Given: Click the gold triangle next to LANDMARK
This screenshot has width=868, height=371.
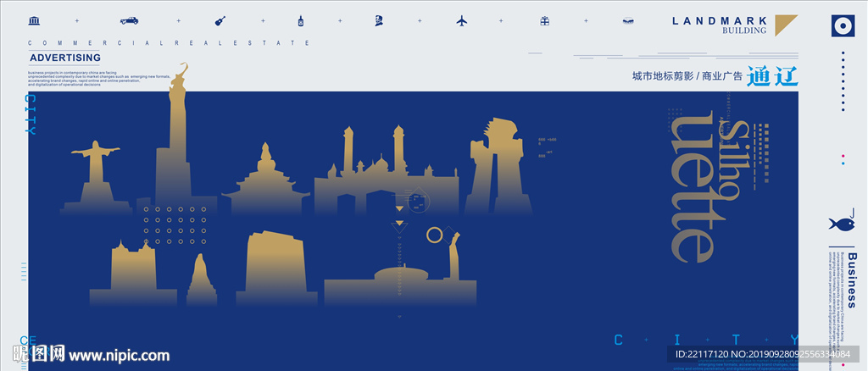Looking at the screenshot, I should click(786, 25).
